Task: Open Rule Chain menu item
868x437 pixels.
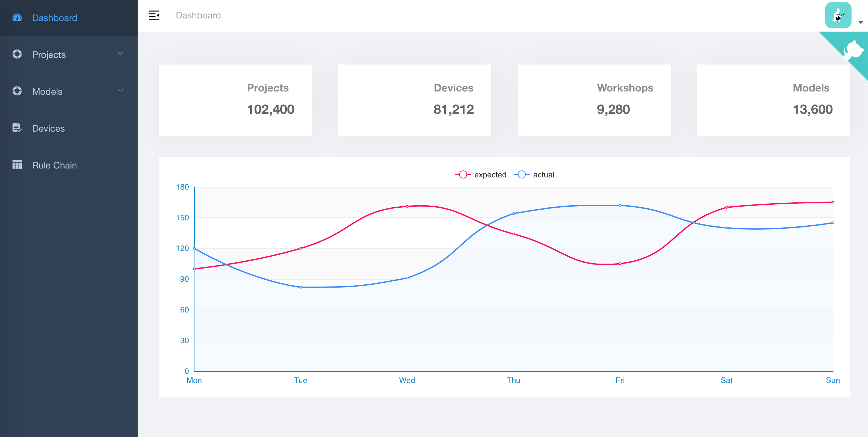Action: (x=55, y=165)
